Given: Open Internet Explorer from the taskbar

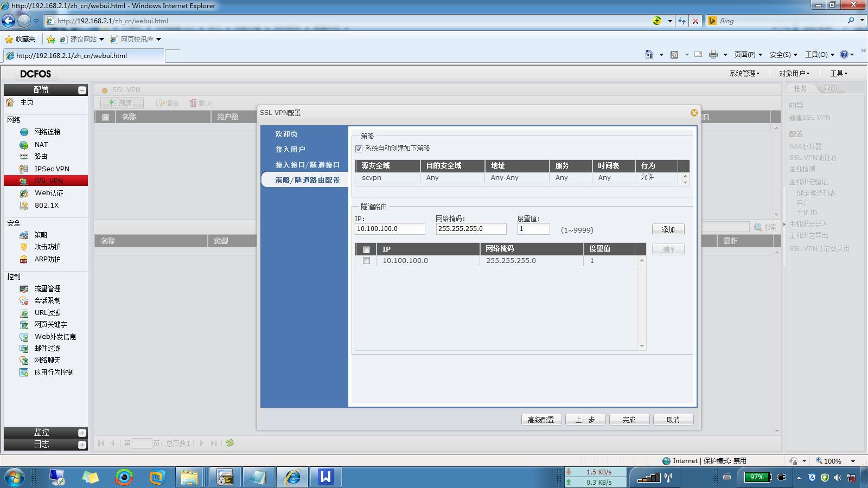Looking at the screenshot, I should click(x=293, y=477).
